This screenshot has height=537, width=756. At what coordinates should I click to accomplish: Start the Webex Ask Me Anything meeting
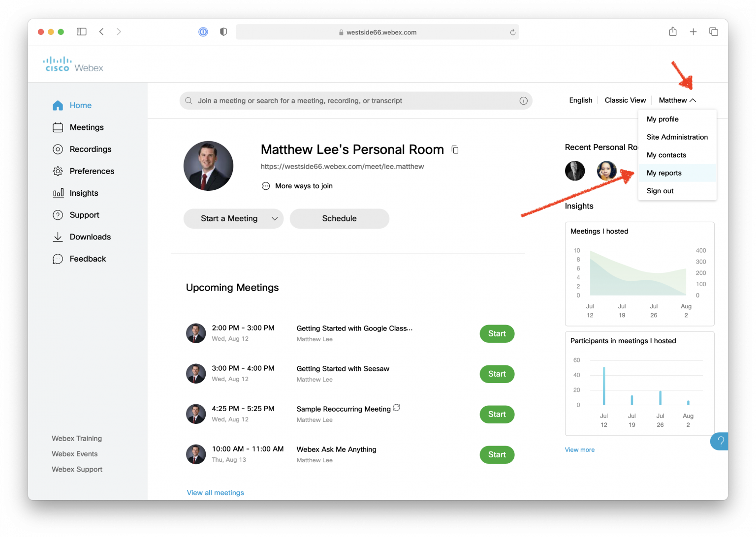pyautogui.click(x=497, y=454)
